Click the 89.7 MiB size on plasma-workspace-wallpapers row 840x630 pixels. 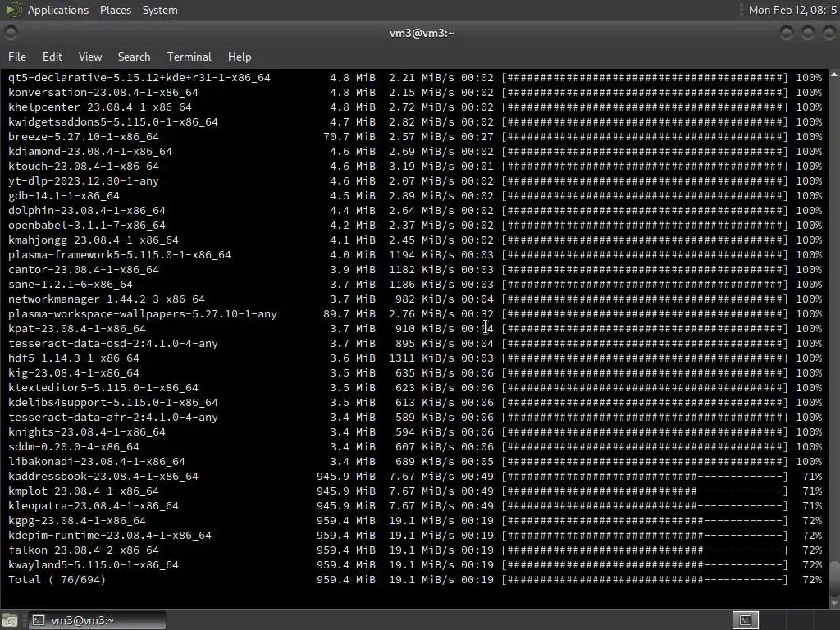pos(349,314)
